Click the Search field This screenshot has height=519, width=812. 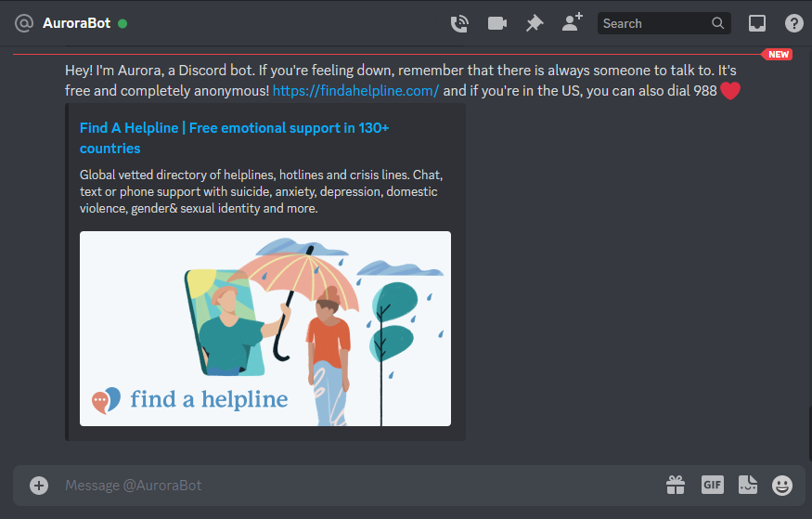pos(664,23)
